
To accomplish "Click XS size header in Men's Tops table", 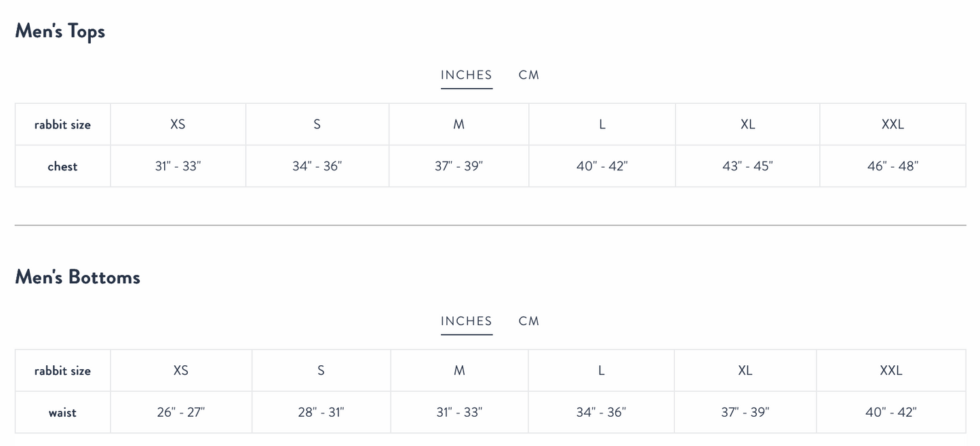I will click(178, 125).
